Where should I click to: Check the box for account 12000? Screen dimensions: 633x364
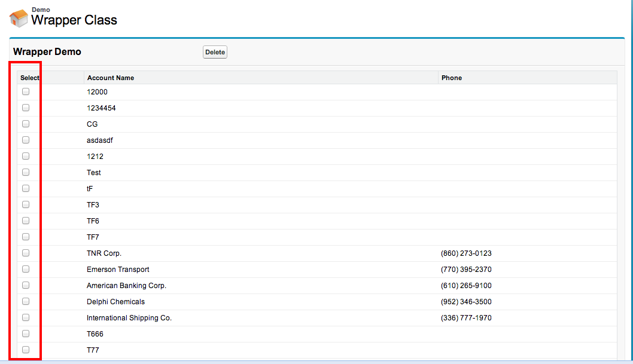(x=26, y=91)
